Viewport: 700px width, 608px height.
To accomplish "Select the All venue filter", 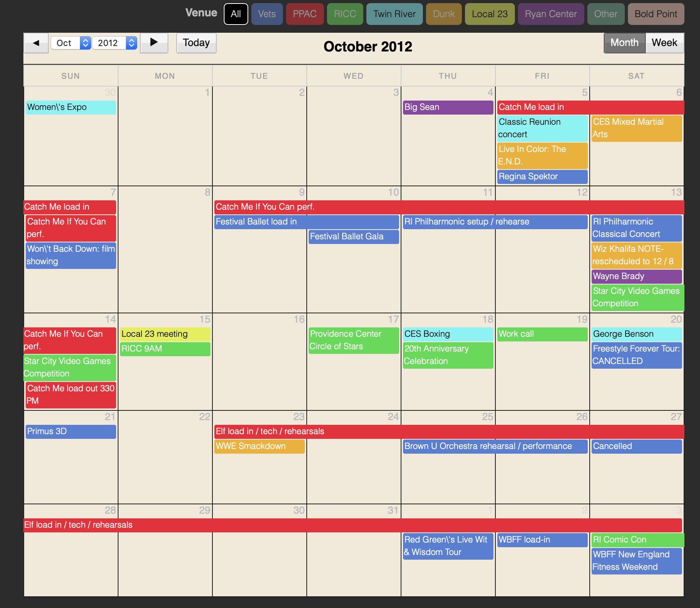I will coord(236,14).
